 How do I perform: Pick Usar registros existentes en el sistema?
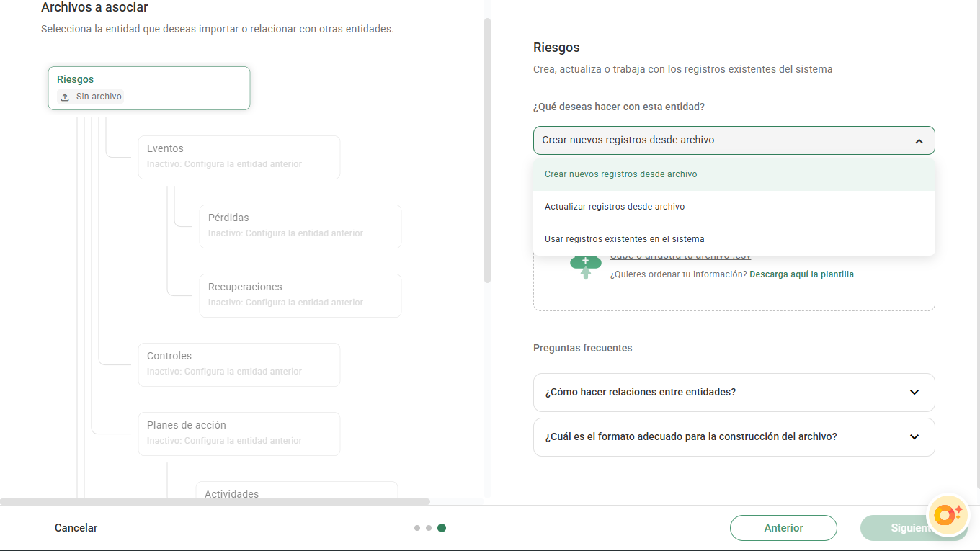pos(734,239)
